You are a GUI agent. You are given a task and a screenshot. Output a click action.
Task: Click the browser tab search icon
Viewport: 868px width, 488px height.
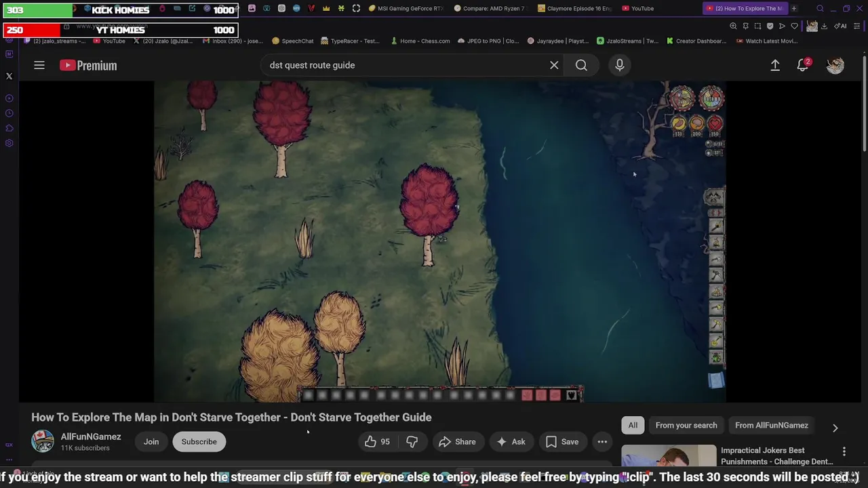(820, 9)
